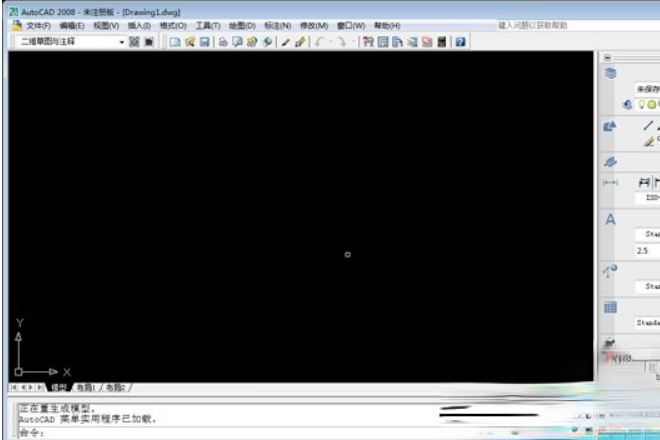Open the Properties palette icon
660x440 pixels.
[368, 42]
